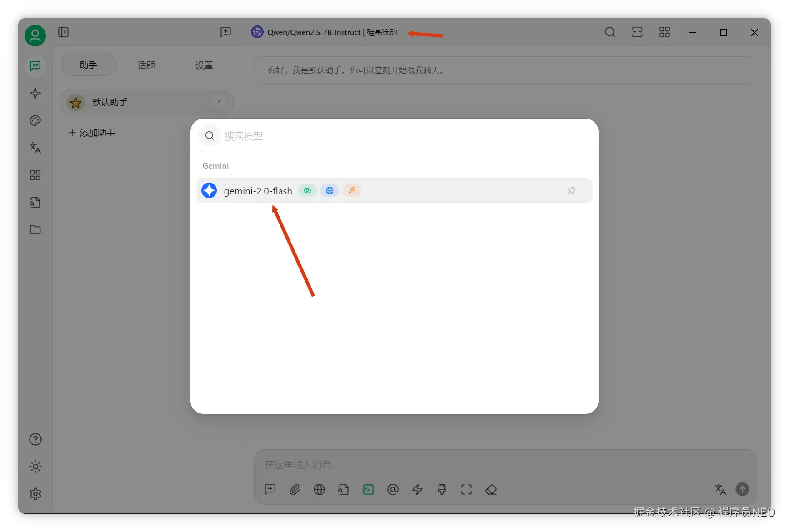789x532 pixels.
Task: Click the web search globe tag on gemini-2.0-flash
Action: 330,191
